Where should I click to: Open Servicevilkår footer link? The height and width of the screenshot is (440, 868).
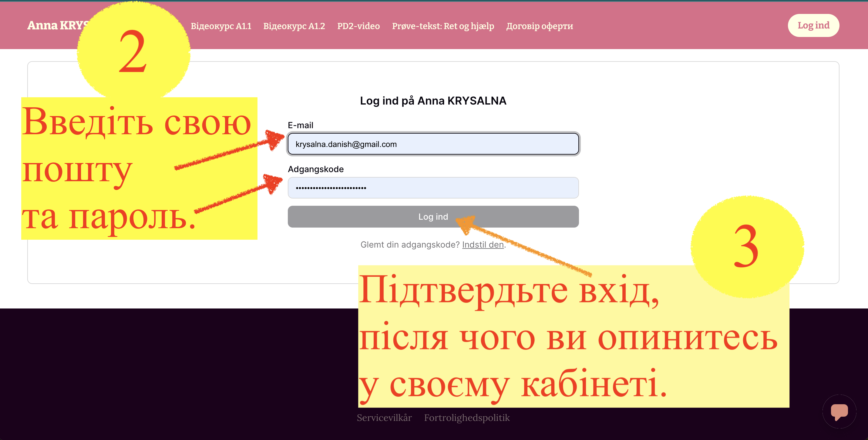pyautogui.click(x=384, y=418)
